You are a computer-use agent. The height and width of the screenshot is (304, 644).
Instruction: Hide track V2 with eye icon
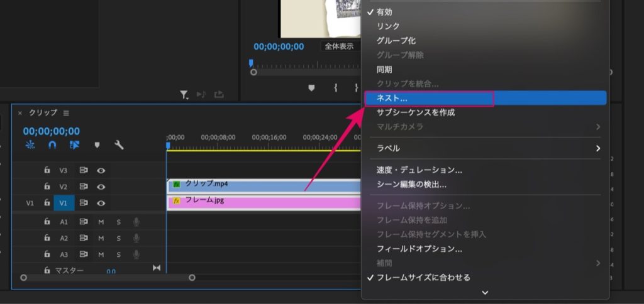[101, 187]
